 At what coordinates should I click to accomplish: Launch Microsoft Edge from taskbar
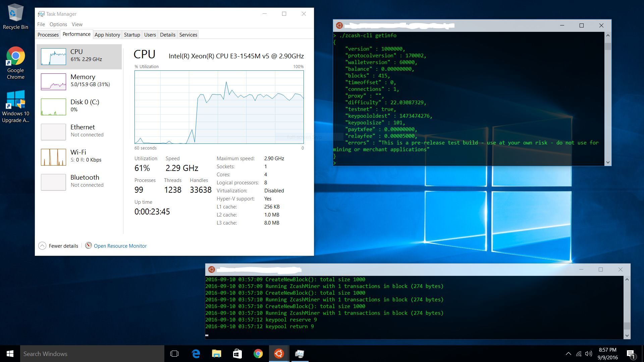pos(196,354)
